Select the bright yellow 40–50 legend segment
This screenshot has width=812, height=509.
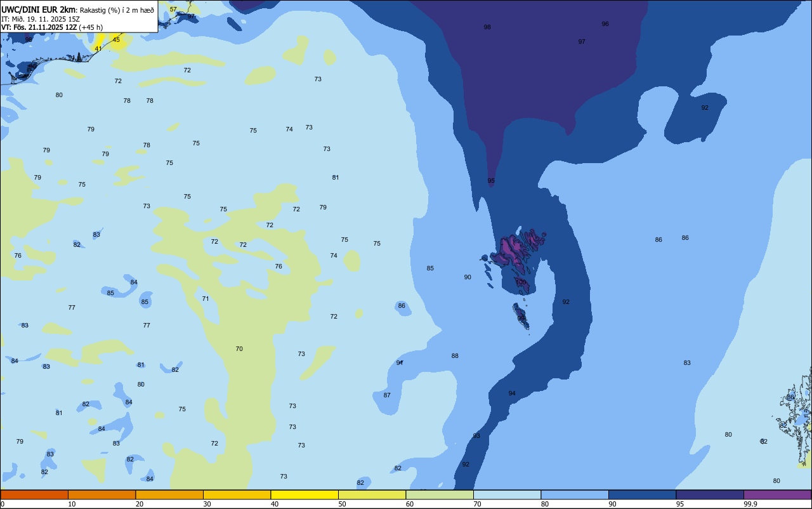(304, 494)
